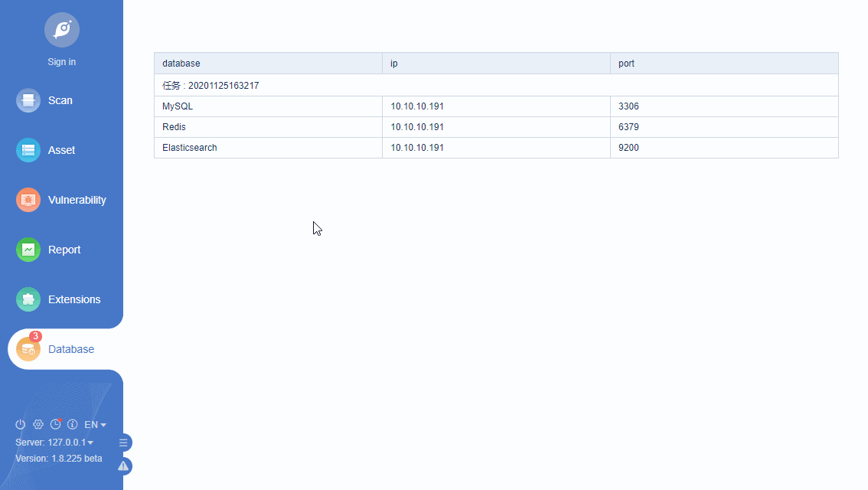
Task: Open the Asset section
Action: (x=45, y=150)
